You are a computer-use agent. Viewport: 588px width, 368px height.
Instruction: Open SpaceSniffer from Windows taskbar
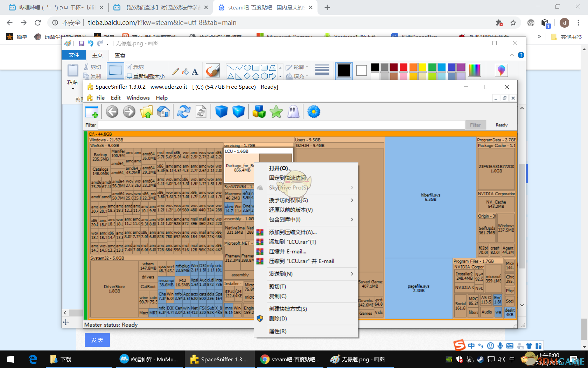219,359
